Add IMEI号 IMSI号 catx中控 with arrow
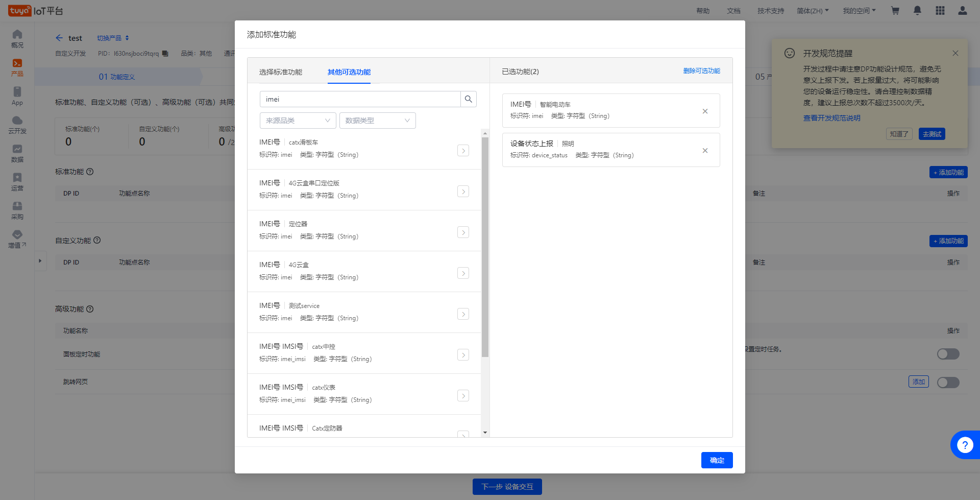The height and width of the screenshot is (500, 980). click(x=463, y=354)
